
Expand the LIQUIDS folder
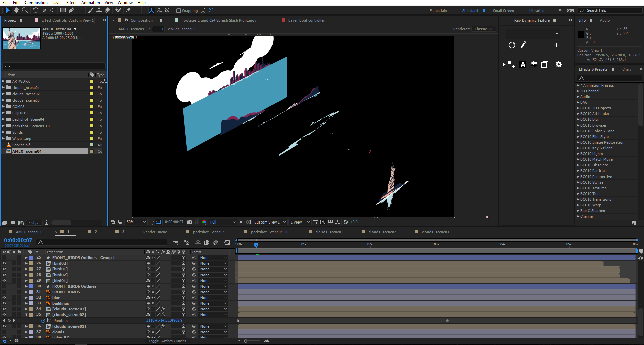coord(3,113)
